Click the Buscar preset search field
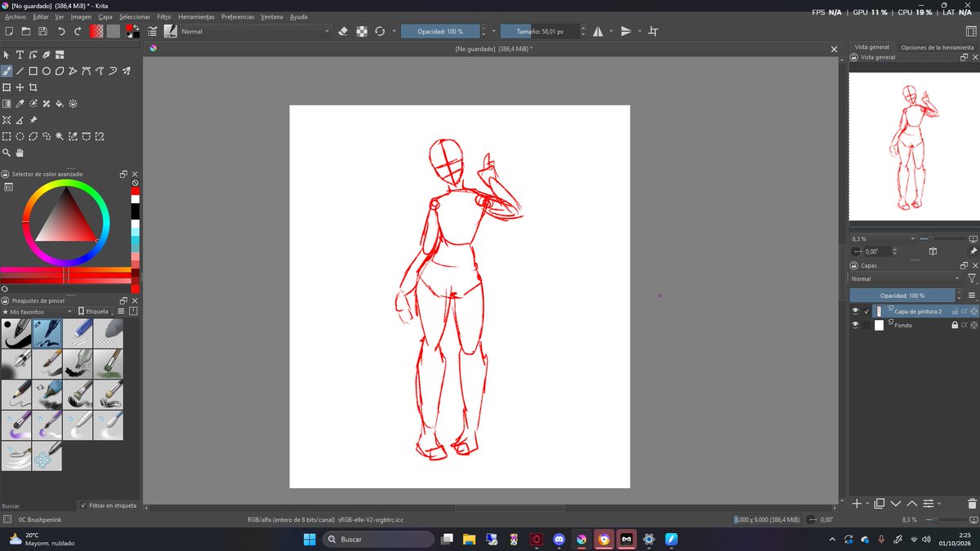This screenshot has height=551, width=980. pos(38,506)
